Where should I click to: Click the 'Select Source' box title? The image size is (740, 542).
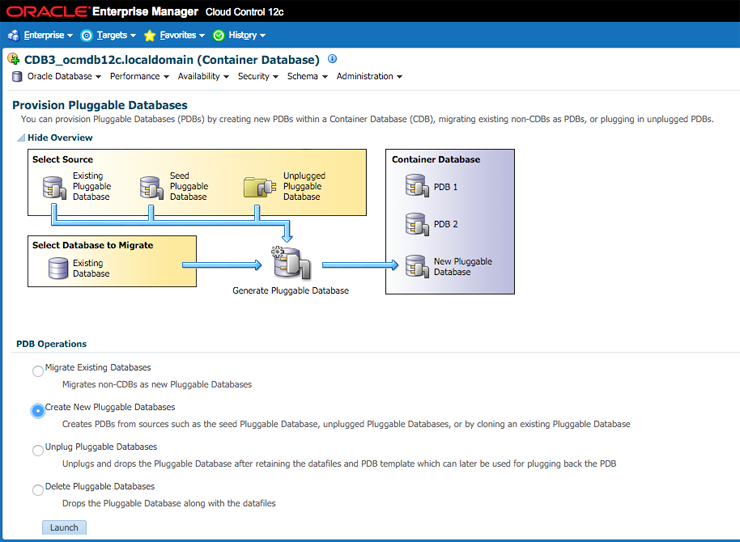(63, 160)
